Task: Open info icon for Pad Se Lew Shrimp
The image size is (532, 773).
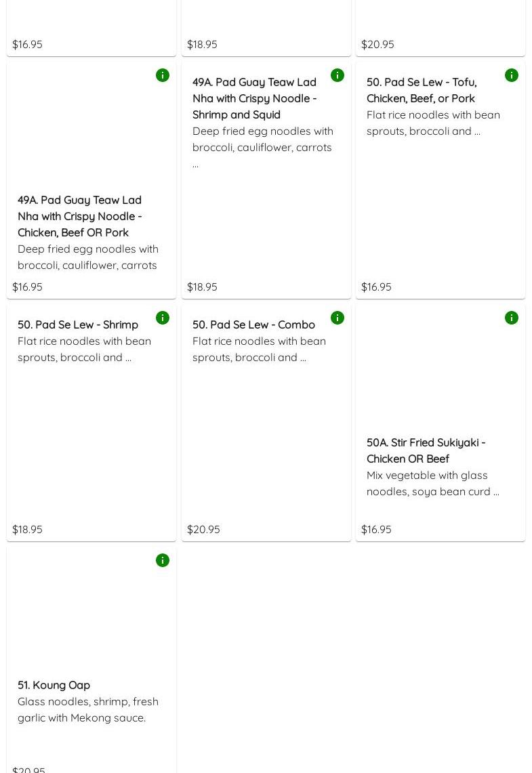Action: pyautogui.click(x=163, y=318)
